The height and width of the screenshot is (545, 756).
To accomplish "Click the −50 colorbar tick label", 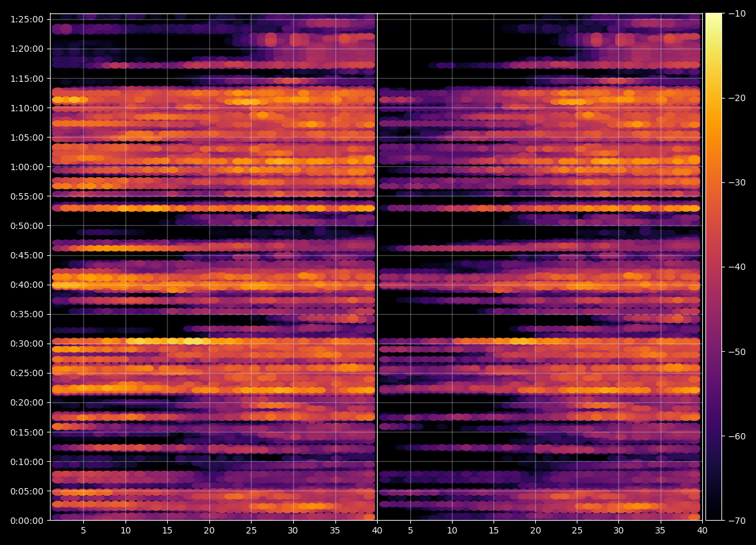I will tap(736, 351).
